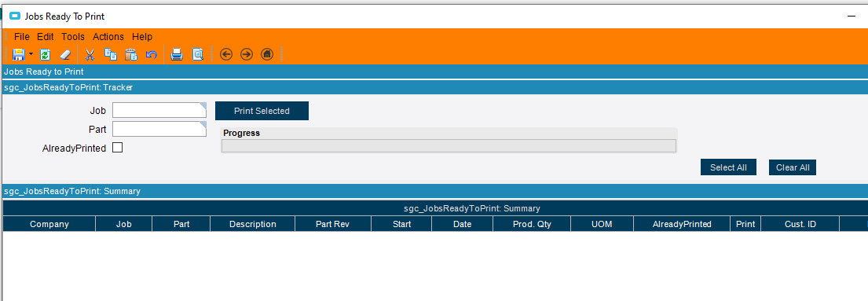Minimize the Jobs Ready To Print window

(x=852, y=17)
